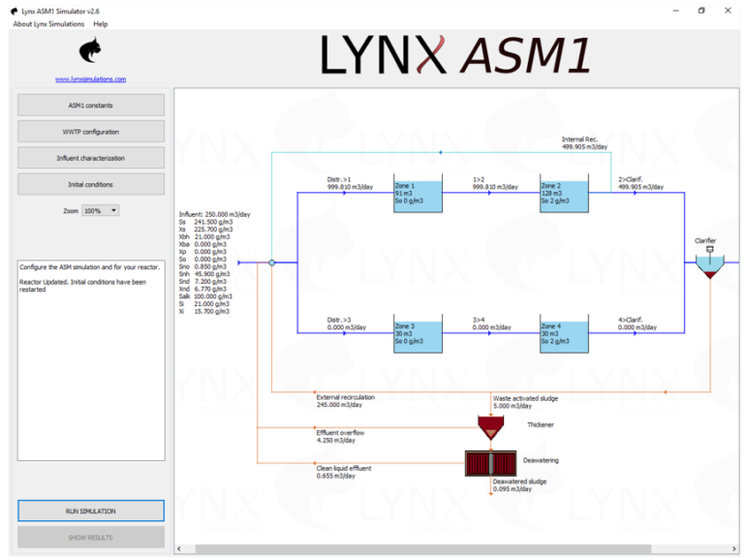
Task: Open WWTP configuration
Action: click(x=91, y=132)
